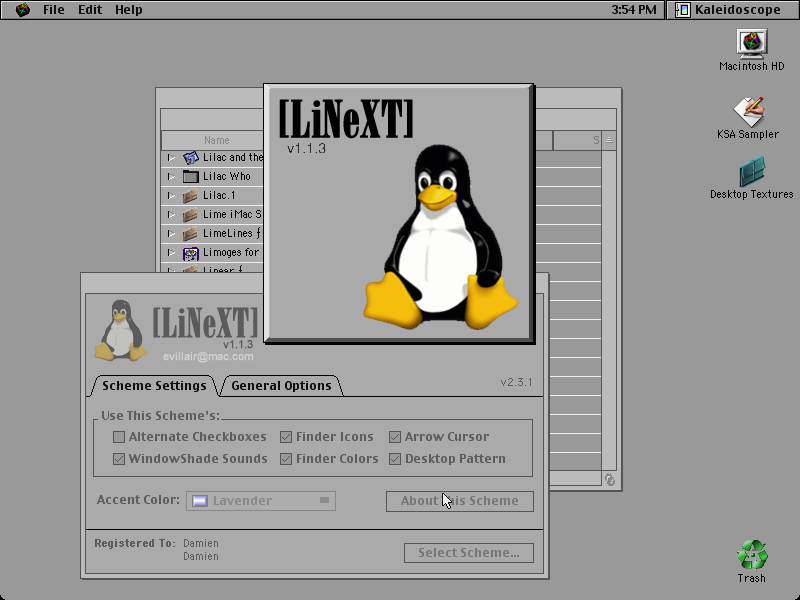800x600 pixels.
Task: Open the Help menu
Action: point(129,10)
